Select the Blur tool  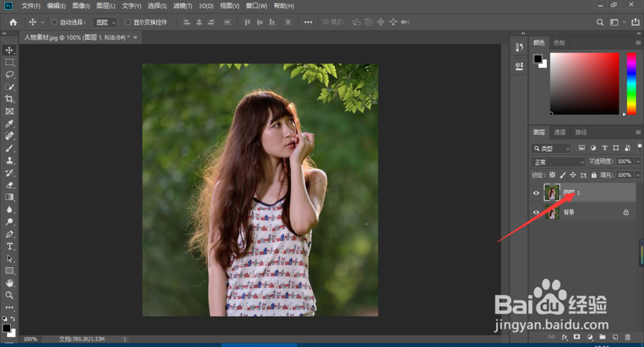9,209
